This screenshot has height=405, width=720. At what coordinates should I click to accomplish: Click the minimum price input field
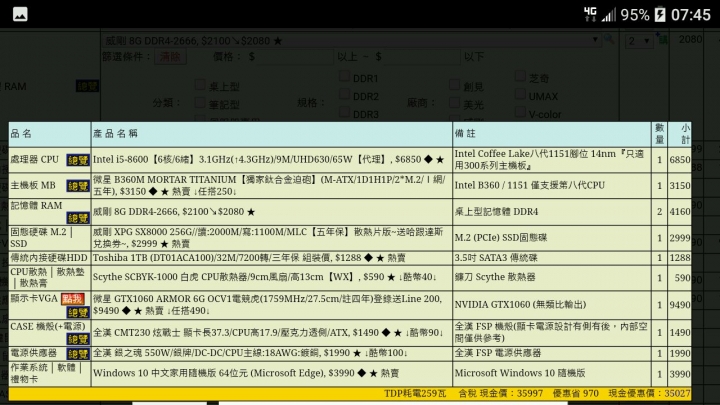pos(294,57)
